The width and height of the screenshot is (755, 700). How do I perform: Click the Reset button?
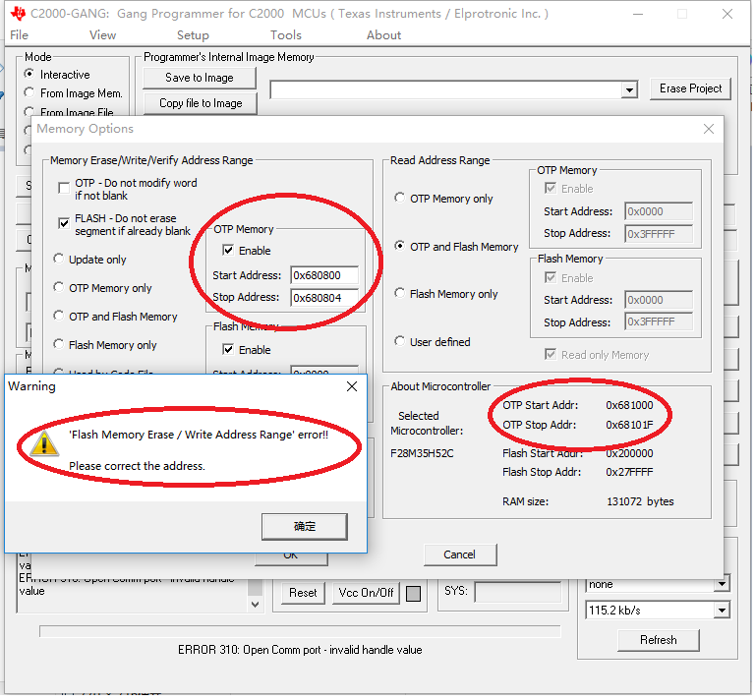pos(303,593)
